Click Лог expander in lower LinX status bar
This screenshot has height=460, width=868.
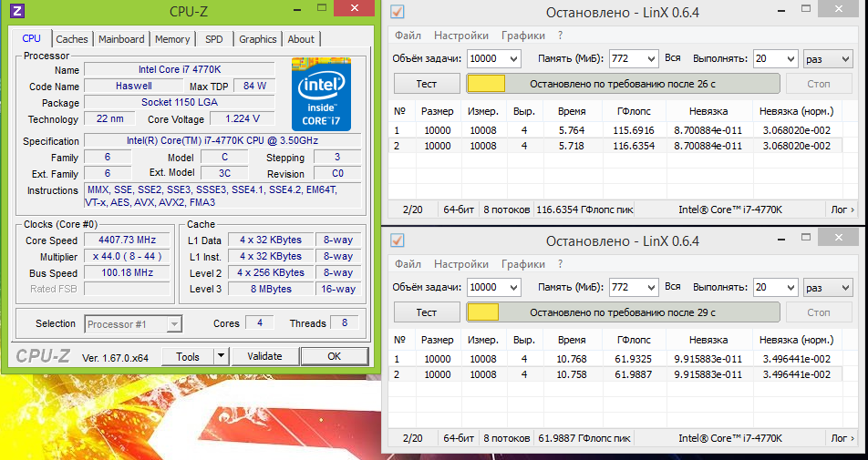click(x=842, y=438)
